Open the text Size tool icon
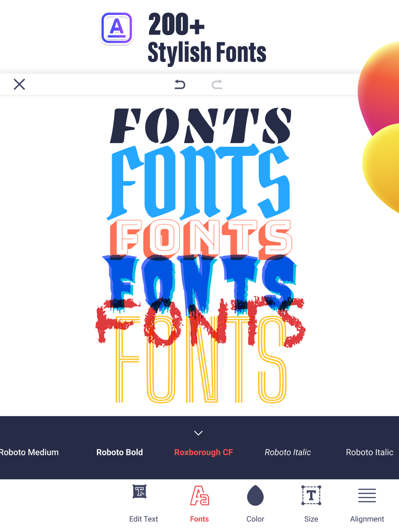 point(311,495)
